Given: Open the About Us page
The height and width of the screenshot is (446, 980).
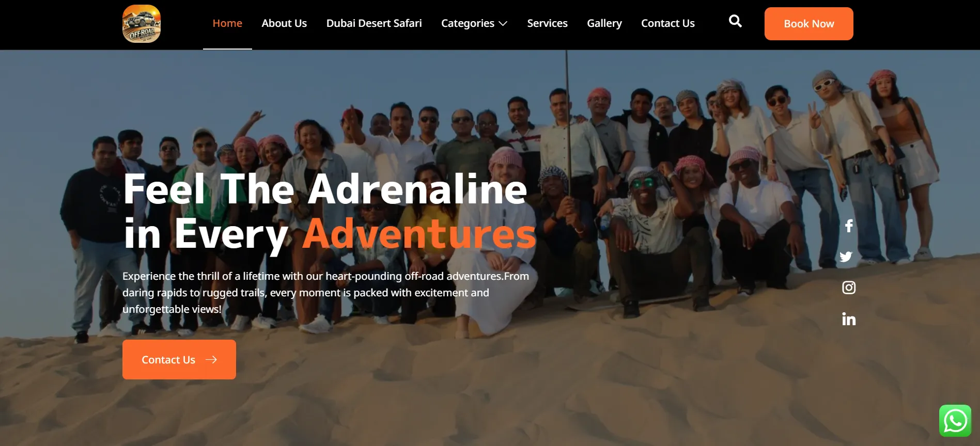Looking at the screenshot, I should 284,23.
